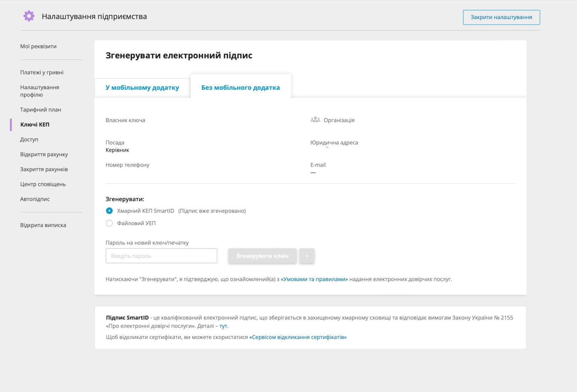Select Ключі КЕП in sidebar
Viewport: 577px width, 392px height.
[35, 125]
